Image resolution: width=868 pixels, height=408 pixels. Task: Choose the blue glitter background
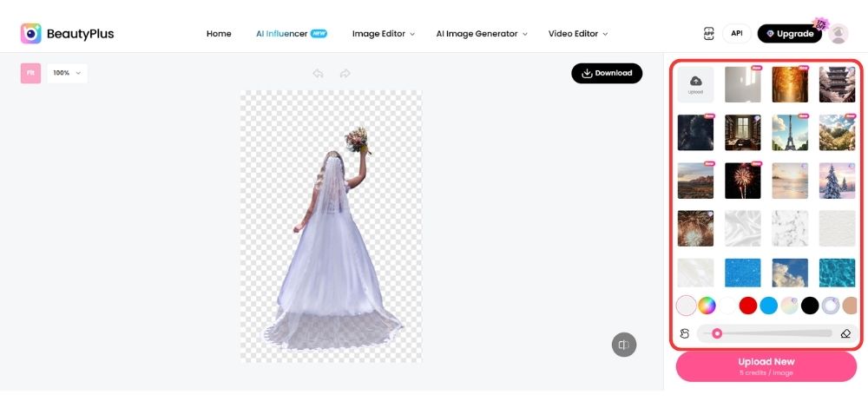(x=743, y=273)
